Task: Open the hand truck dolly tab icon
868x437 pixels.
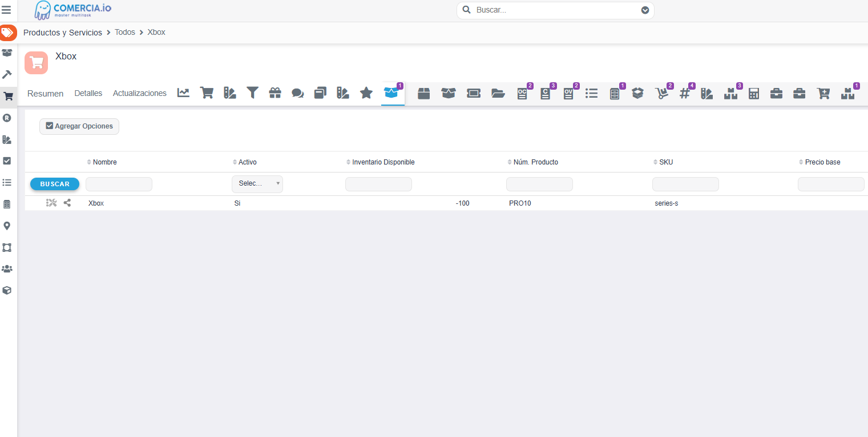Action: [662, 93]
